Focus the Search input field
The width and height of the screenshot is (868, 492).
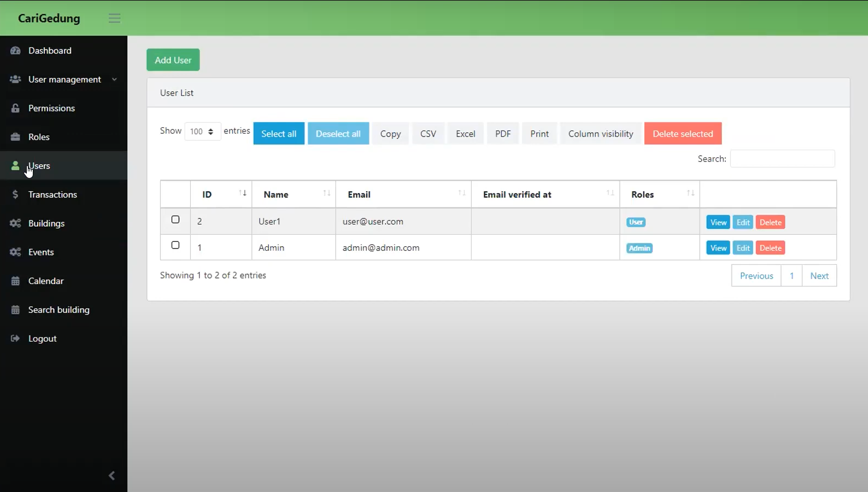point(782,158)
